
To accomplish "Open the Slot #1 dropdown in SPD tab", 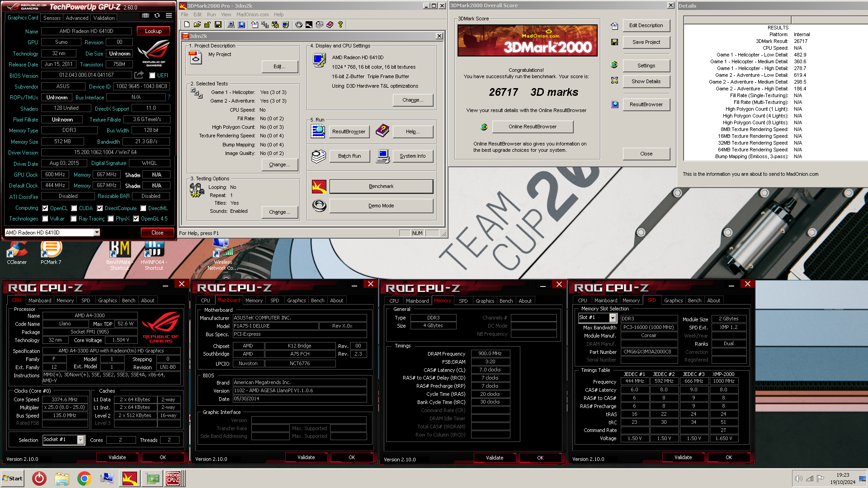I will [x=613, y=318].
